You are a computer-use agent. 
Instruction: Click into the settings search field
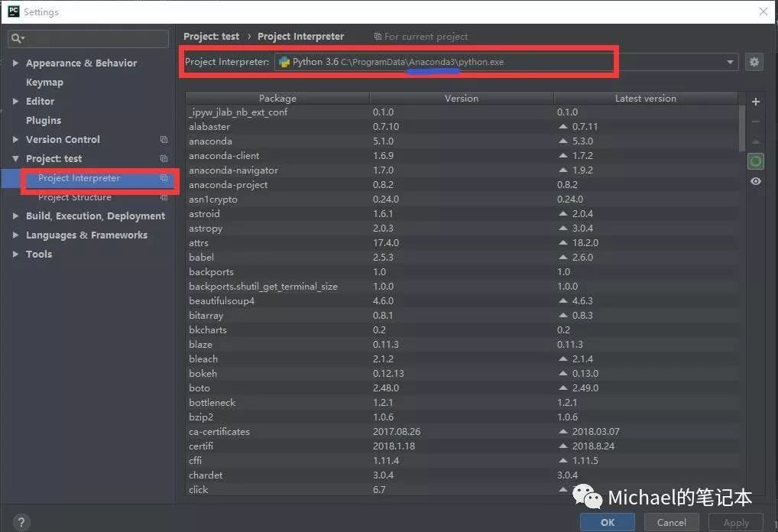[x=89, y=39]
